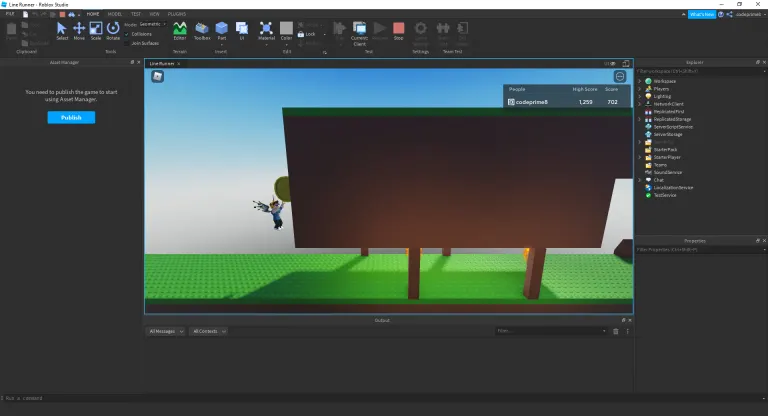Click the red stop icon in quick access bar
This screenshot has height=416, width=768.
pyautogui.click(x=62, y=14)
